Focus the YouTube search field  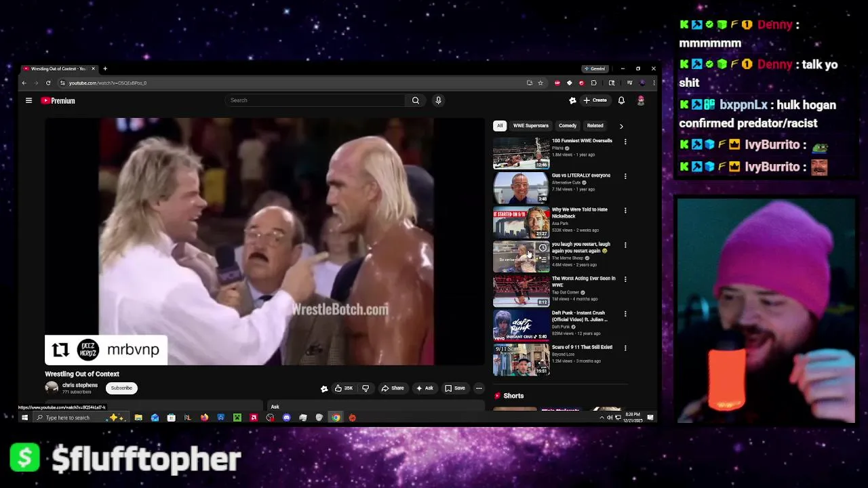[x=315, y=100]
